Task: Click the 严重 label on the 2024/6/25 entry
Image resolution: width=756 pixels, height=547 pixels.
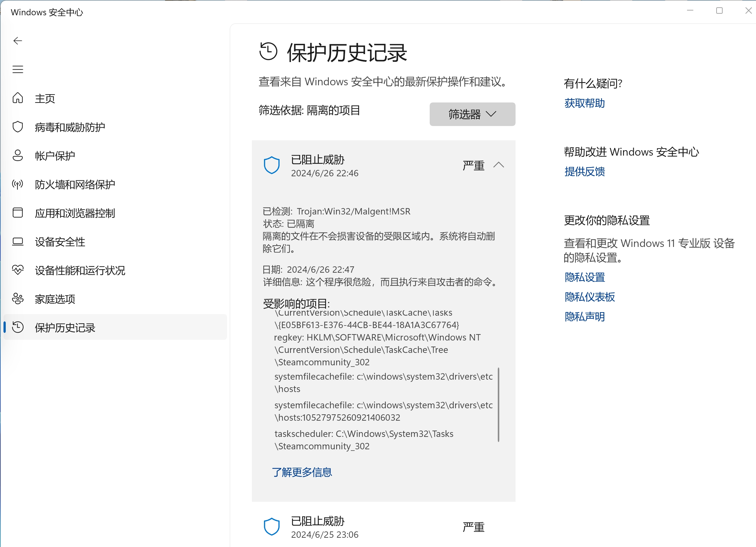Action: 473,527
